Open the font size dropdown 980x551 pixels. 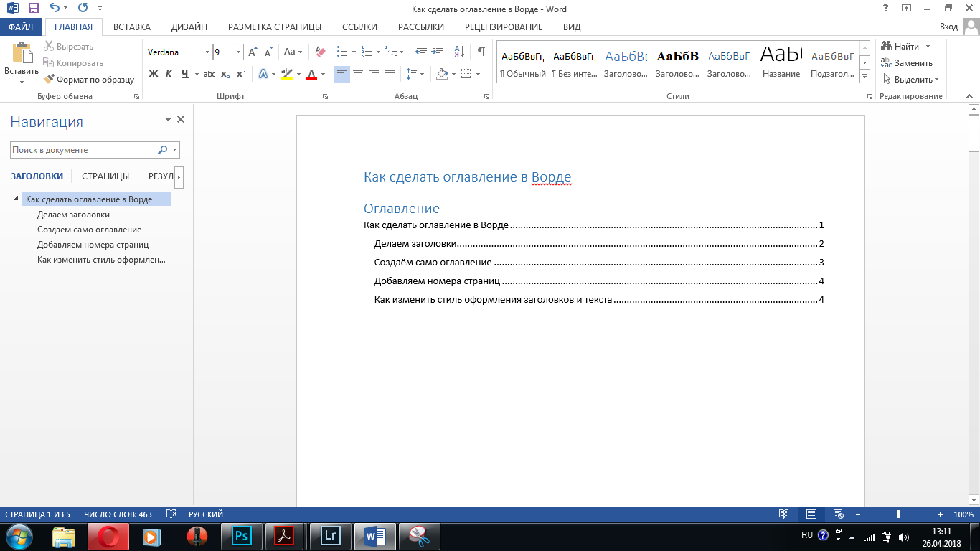coord(239,52)
